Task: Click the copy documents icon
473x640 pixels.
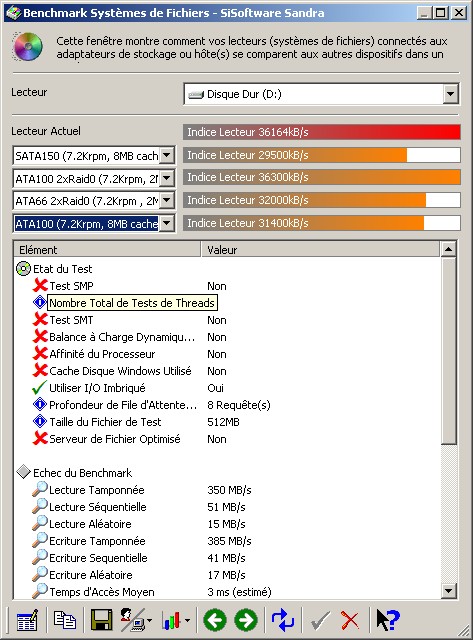Action: (64, 620)
